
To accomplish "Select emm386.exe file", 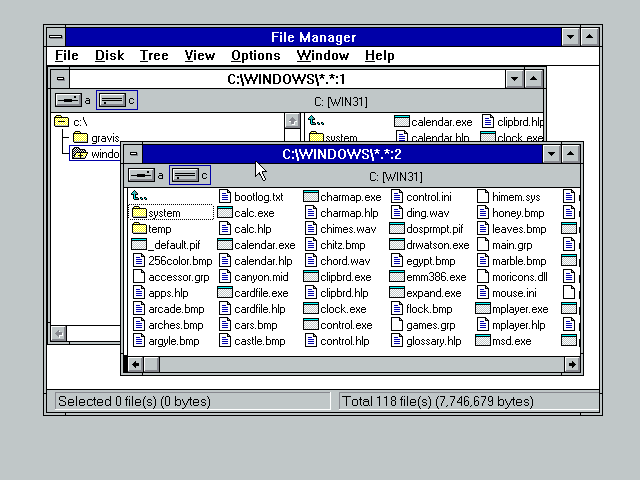I will 428,277.
